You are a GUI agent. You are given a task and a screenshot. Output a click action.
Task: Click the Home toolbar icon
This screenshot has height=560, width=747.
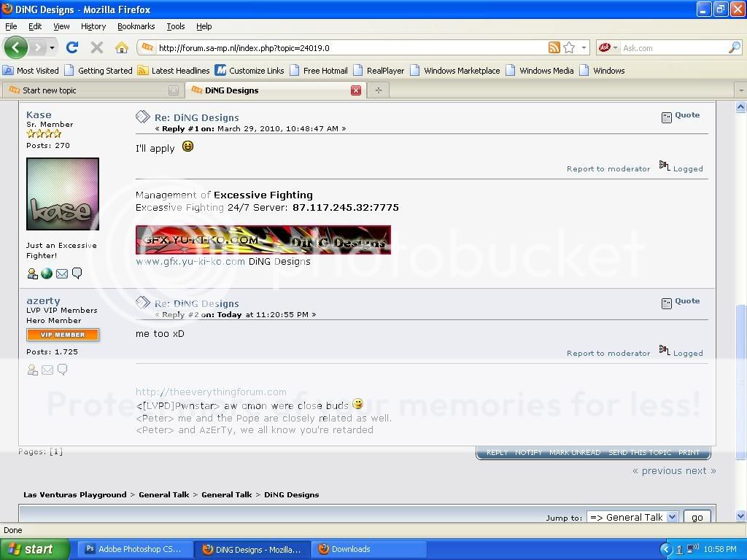coord(122,48)
